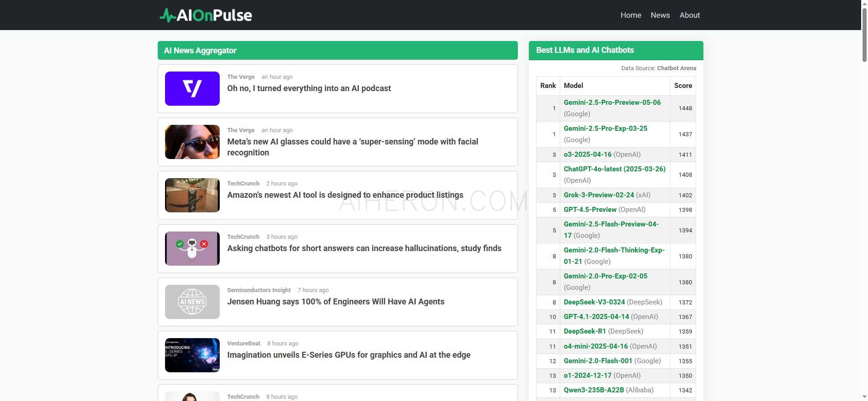This screenshot has height=401, width=868.
Task: Click the chatbot hallucinations robot thumbnail
Action: 192,248
